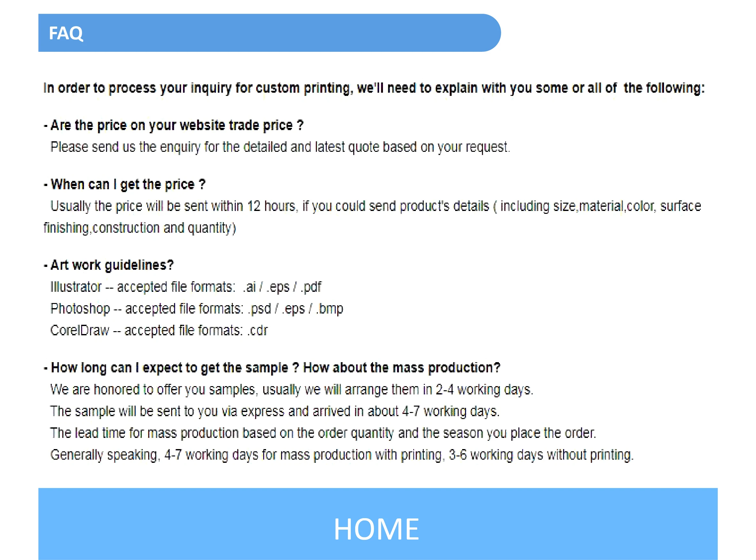Click the 'Generally speaking, 4-7 working days' line

342,455
